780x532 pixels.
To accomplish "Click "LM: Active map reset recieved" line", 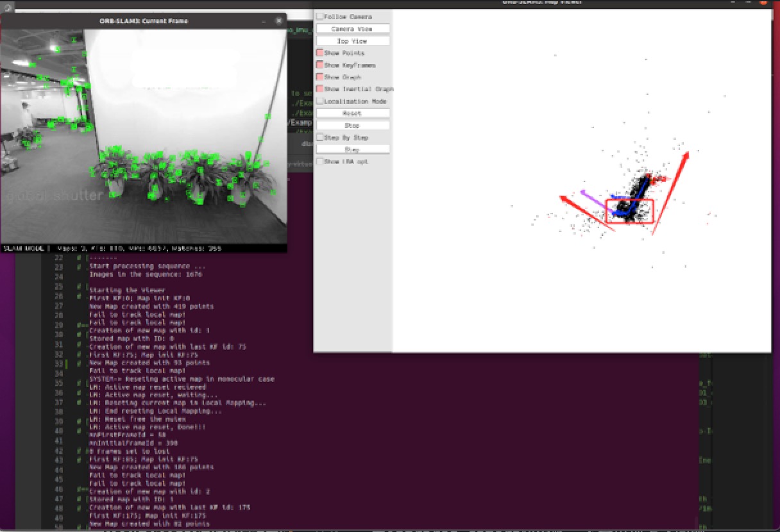I will click(x=148, y=387).
